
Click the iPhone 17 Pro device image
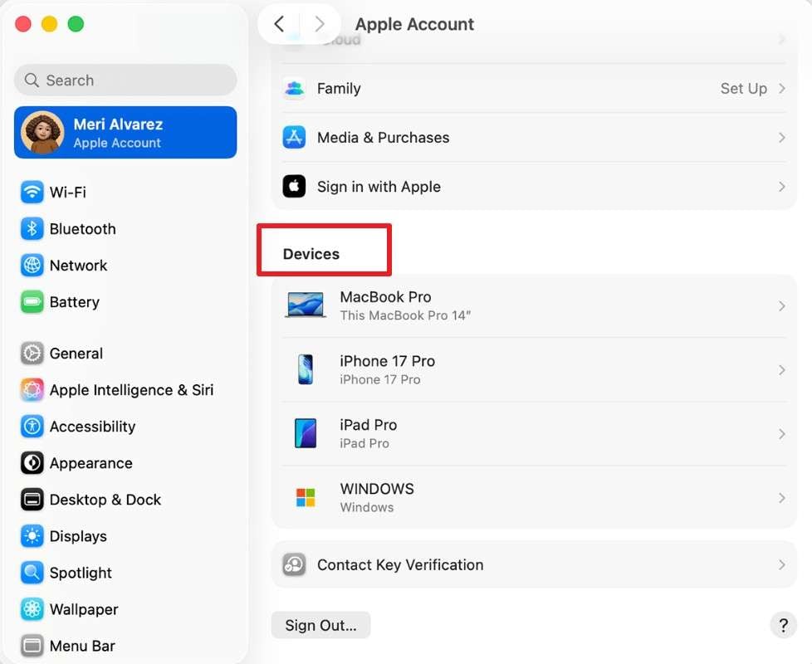[306, 369]
